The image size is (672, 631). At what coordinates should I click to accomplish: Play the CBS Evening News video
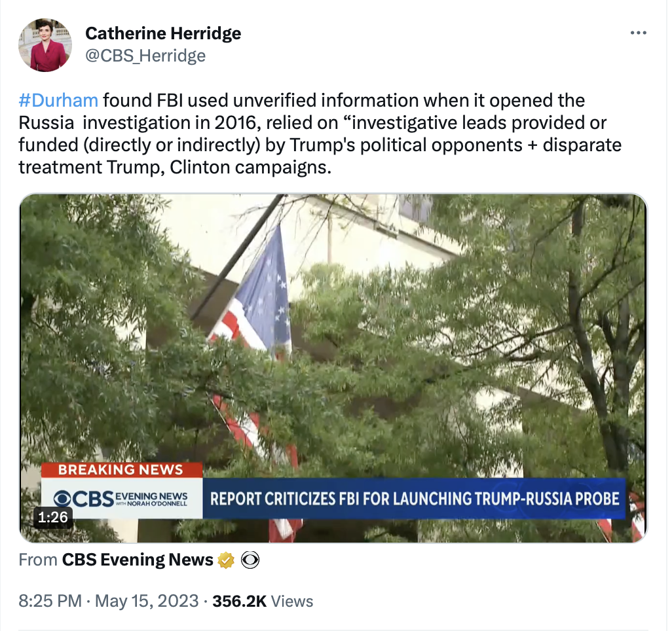coord(333,368)
